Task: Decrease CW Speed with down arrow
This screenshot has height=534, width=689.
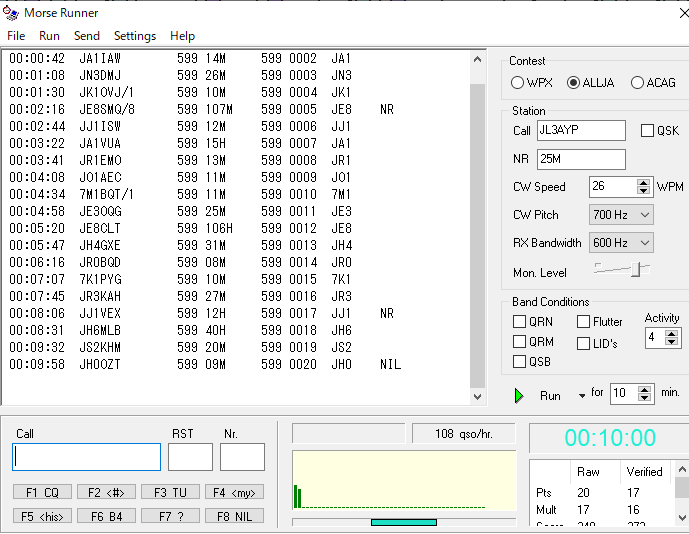Action: 643,191
